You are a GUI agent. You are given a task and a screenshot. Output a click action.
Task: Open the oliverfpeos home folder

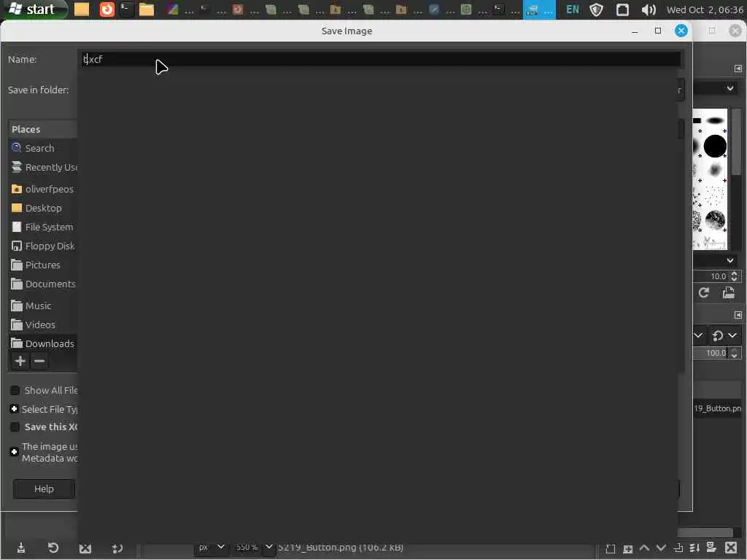click(42, 189)
